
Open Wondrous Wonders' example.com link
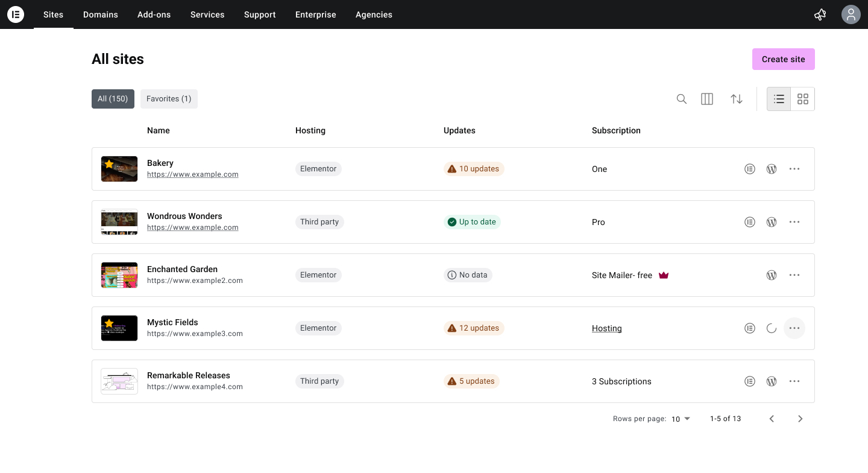(x=193, y=227)
